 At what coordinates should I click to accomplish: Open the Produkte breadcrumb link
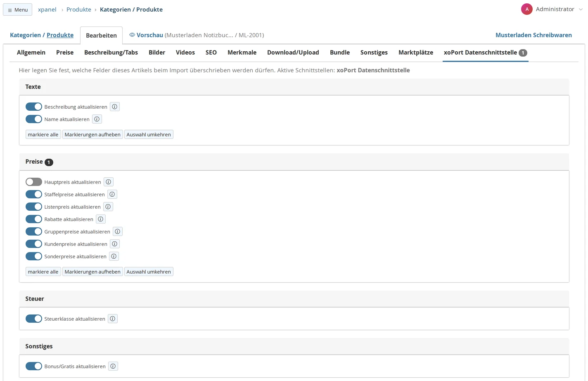[79, 10]
